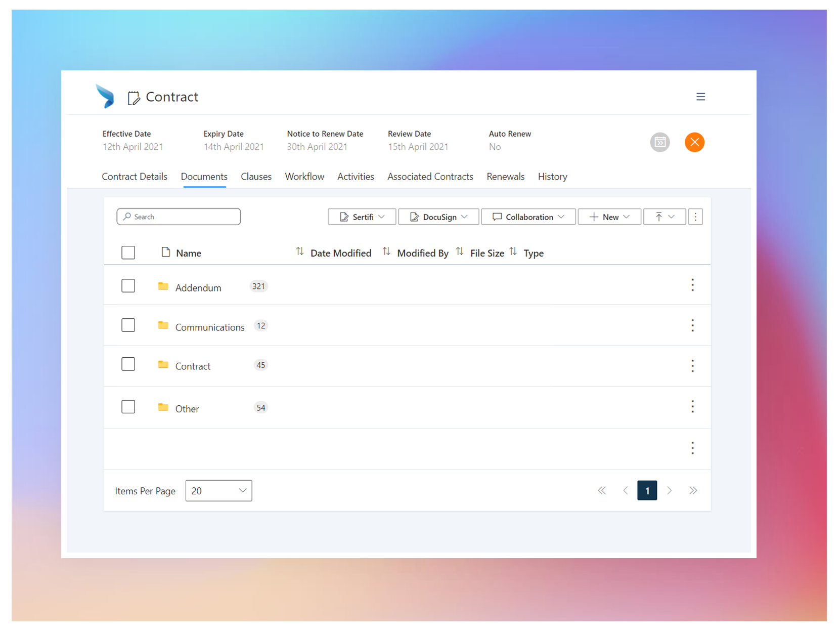Select all documents via the header checkbox

point(128,252)
